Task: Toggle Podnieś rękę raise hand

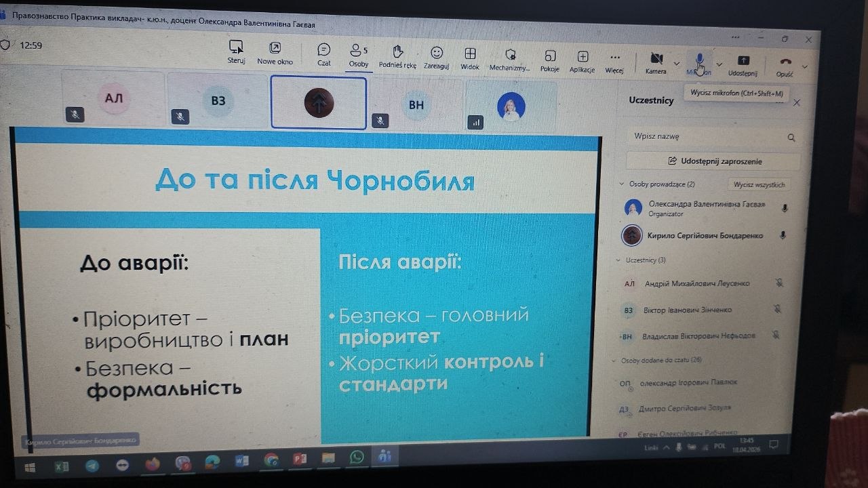Action: (398, 52)
